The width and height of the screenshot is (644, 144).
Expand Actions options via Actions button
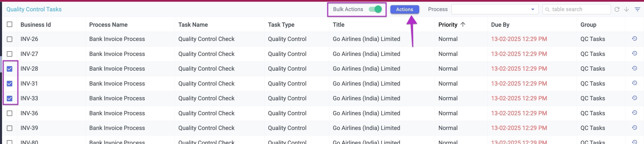(x=405, y=9)
